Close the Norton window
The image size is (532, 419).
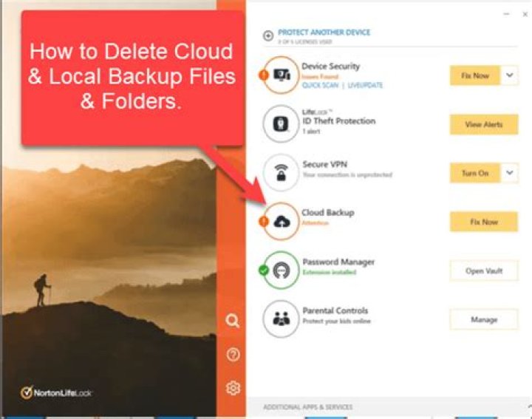525,14
